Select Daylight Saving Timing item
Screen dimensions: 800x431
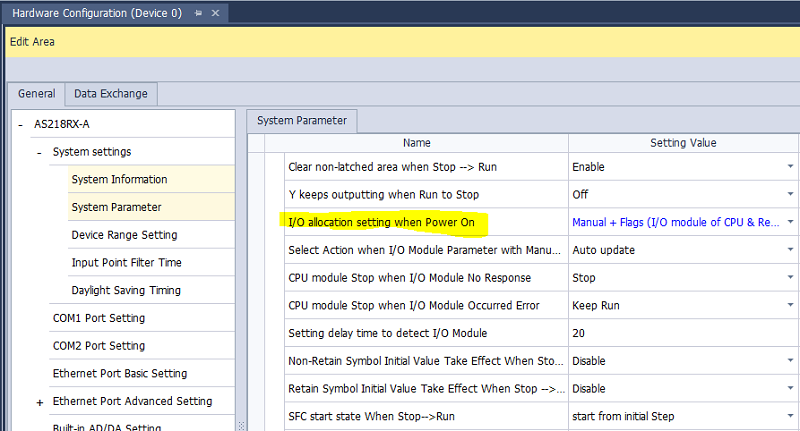tap(126, 290)
